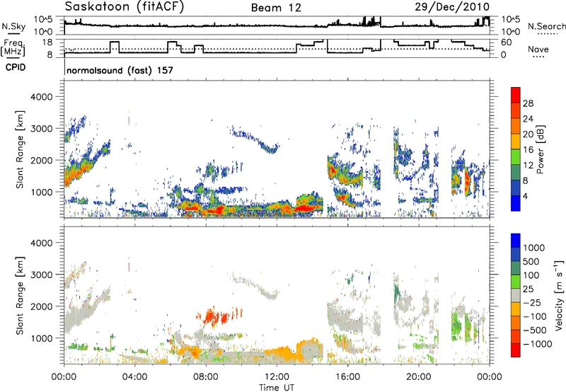
Task: Click the -1000 value on velocity colorbar
Action: (537, 344)
